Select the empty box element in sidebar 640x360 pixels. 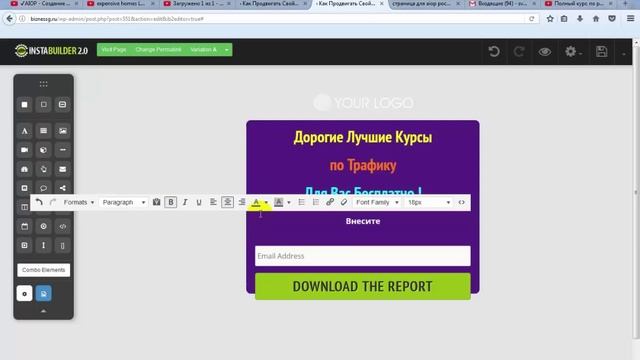pyautogui.click(x=43, y=104)
